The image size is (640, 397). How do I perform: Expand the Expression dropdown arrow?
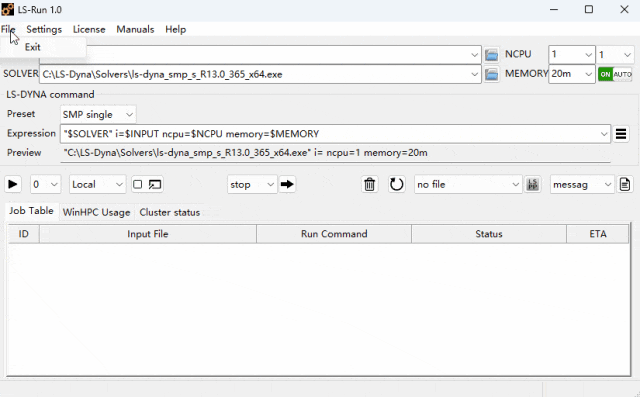pos(604,134)
